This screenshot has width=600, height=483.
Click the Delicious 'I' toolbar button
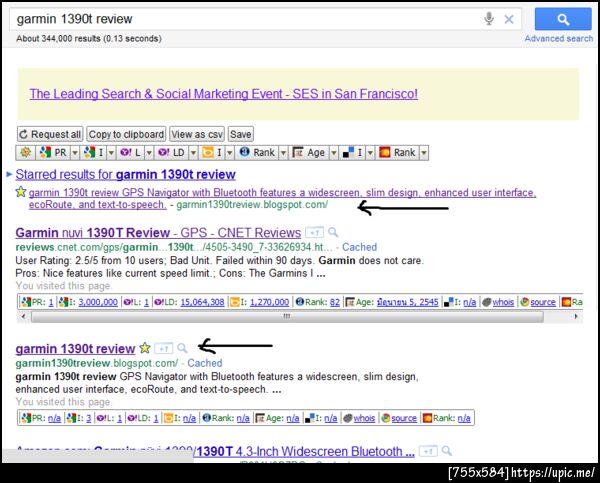(x=353, y=152)
